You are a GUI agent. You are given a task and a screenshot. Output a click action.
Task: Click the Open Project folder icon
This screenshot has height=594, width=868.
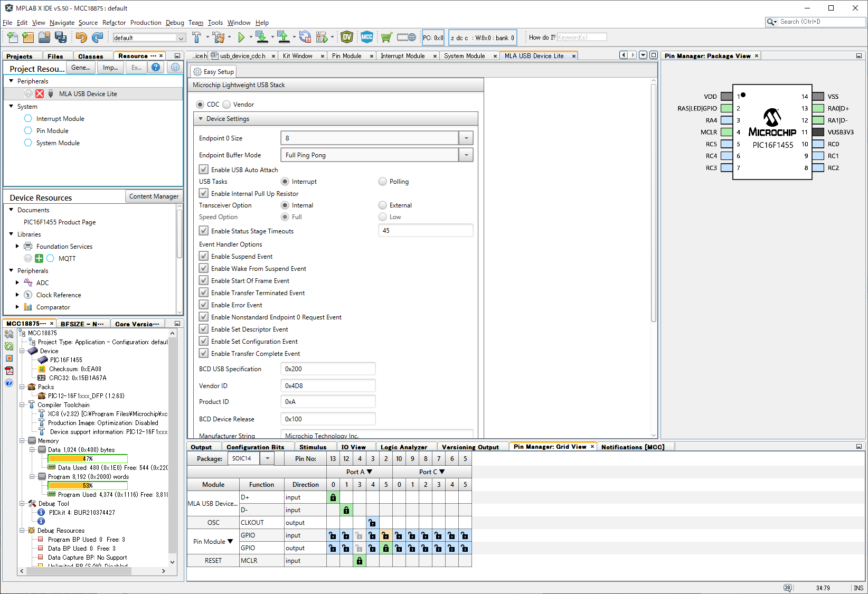coord(44,37)
